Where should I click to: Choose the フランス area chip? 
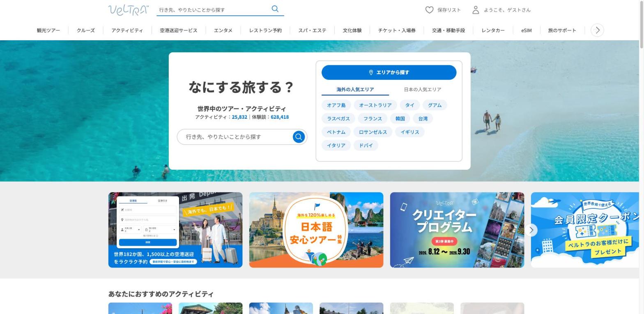pyautogui.click(x=373, y=119)
